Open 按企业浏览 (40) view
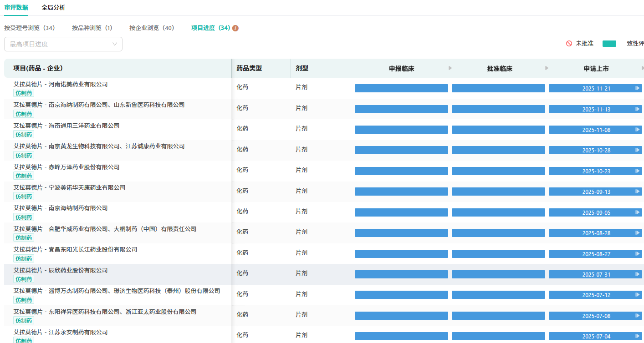 [152, 28]
